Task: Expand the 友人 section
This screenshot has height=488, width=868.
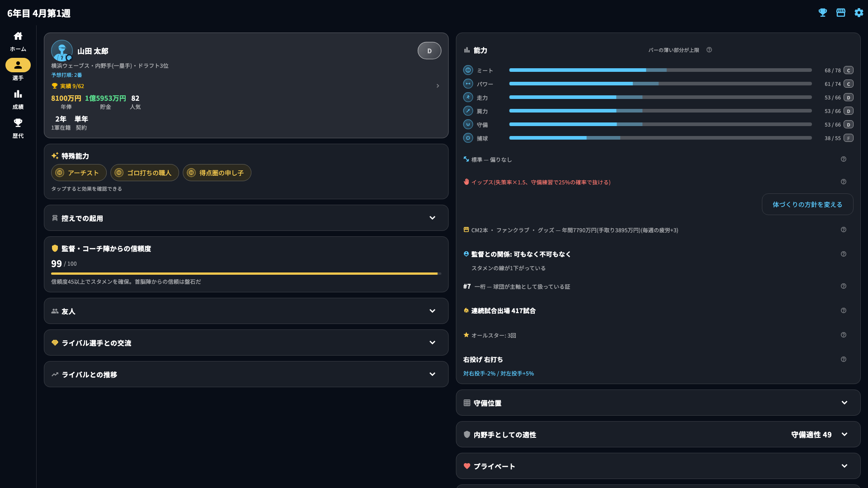Action: (246, 311)
